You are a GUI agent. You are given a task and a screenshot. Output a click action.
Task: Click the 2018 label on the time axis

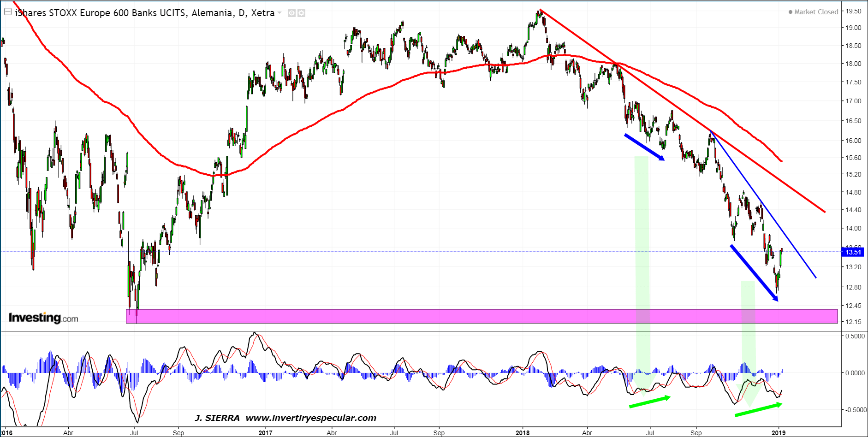(x=523, y=432)
